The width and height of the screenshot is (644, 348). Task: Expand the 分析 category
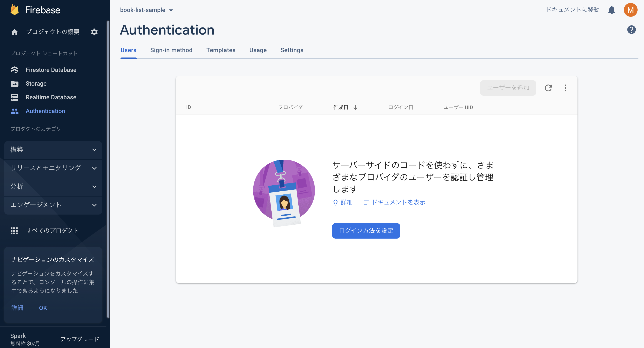(x=53, y=187)
